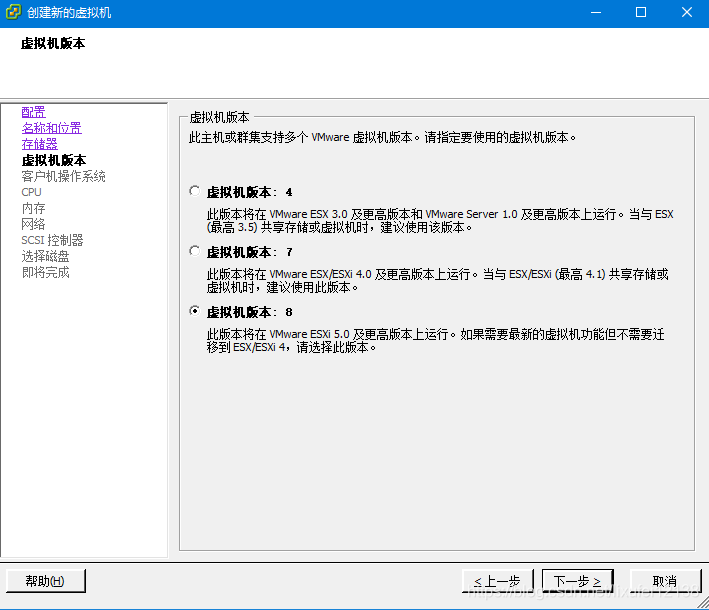Select virtual machine version 7 radio button
Screen dimensions: 709x610
195,251
